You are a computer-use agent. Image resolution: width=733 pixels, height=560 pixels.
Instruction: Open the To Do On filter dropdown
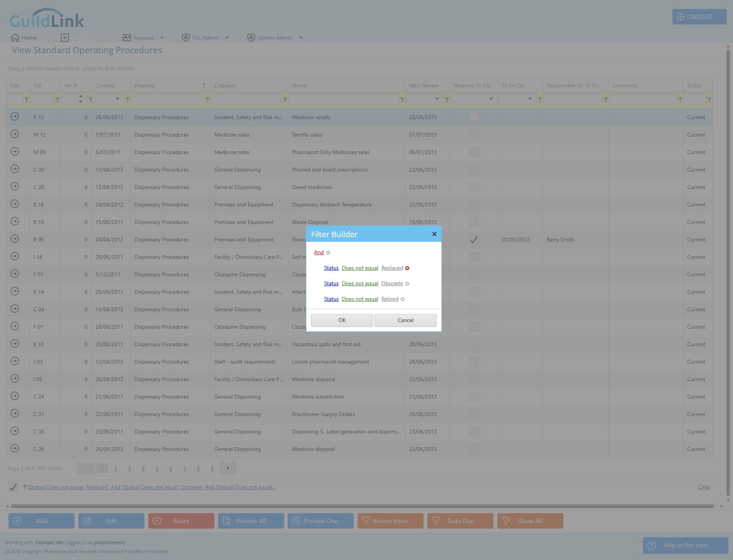click(x=530, y=99)
